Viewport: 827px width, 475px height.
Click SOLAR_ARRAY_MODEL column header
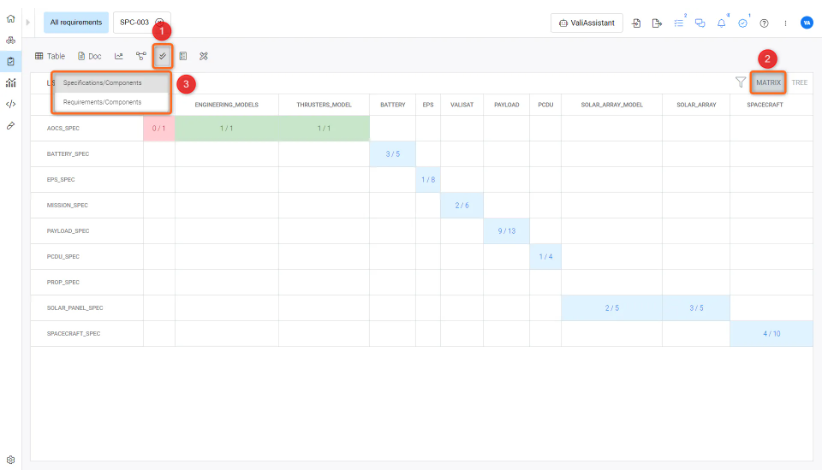(x=612, y=105)
